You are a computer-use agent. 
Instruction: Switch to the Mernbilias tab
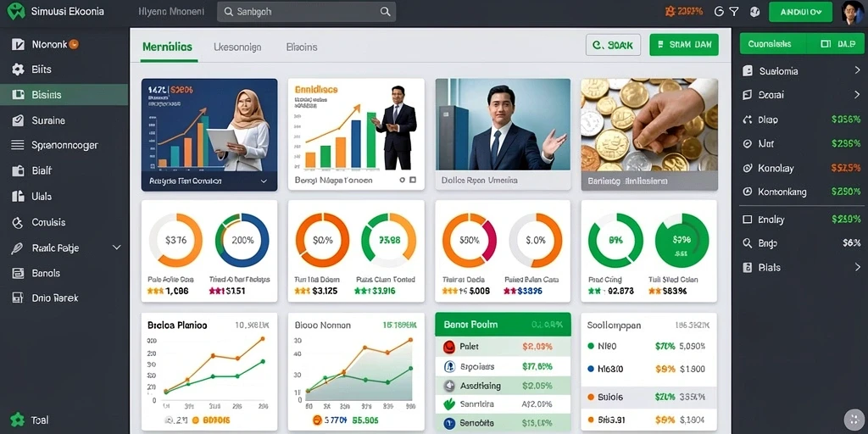[167, 47]
